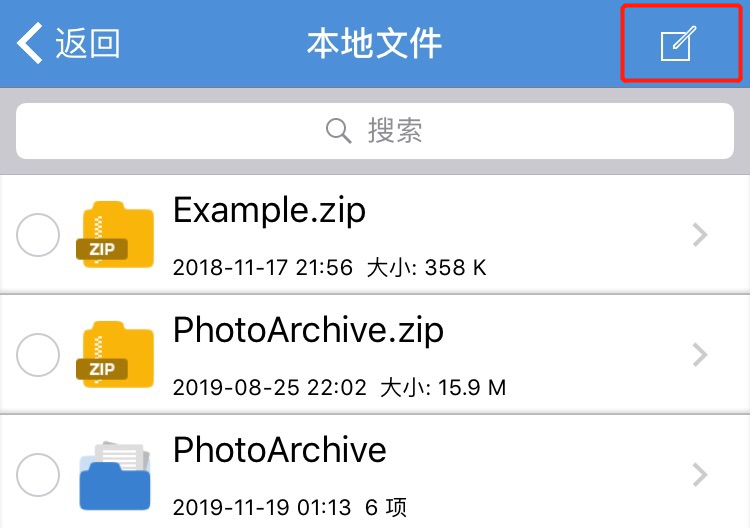Expand PhotoArchive.zip with its right chevron
Image resolution: width=750 pixels, height=528 pixels.
(700, 355)
